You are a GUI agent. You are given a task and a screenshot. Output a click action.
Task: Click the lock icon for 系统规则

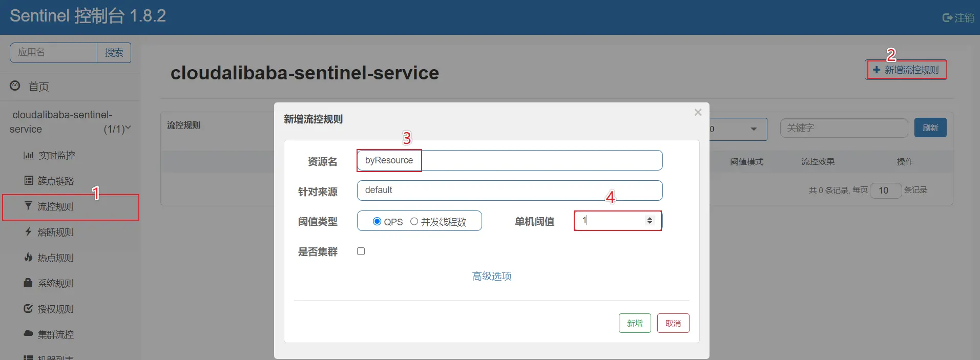click(x=28, y=283)
